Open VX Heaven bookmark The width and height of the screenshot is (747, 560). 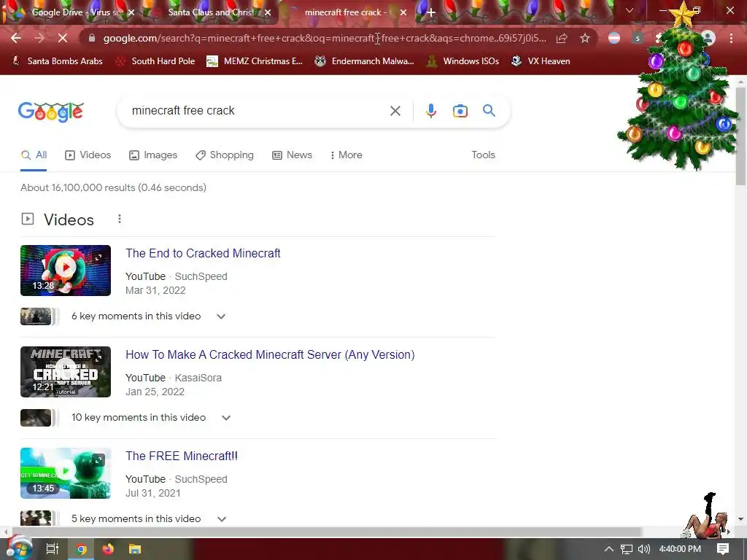[541, 61]
